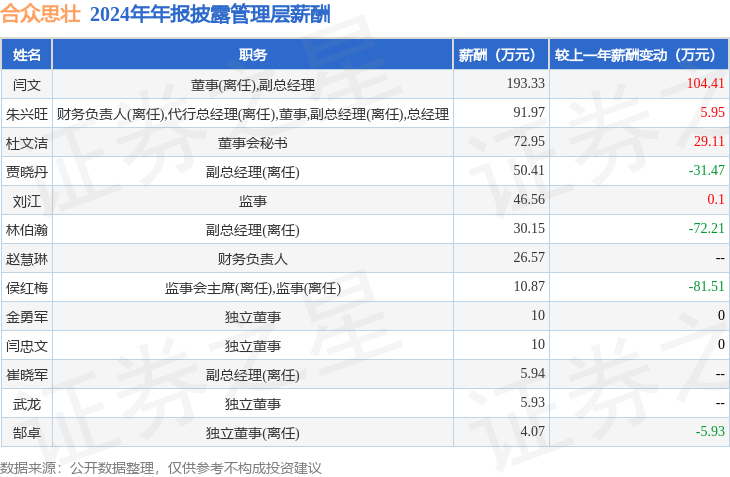Screen dimensions: 730x477
Task: Click the name 杜文洁
Action: 27,143
